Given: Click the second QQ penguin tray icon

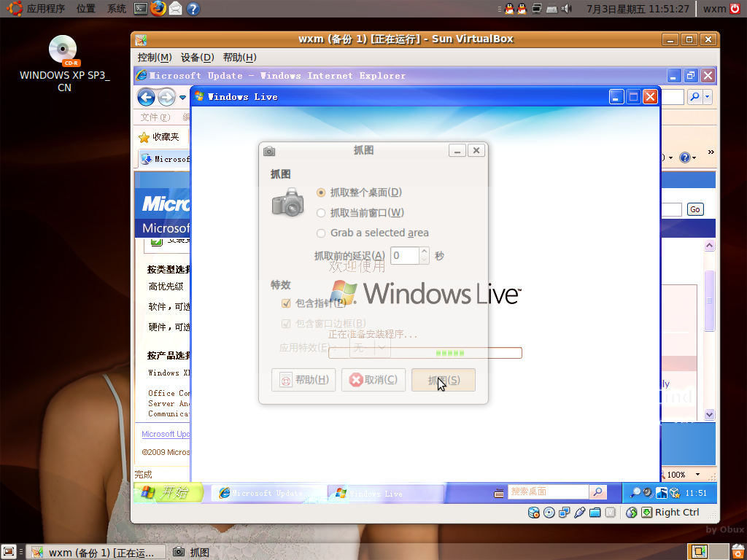Looking at the screenshot, I should [x=522, y=9].
